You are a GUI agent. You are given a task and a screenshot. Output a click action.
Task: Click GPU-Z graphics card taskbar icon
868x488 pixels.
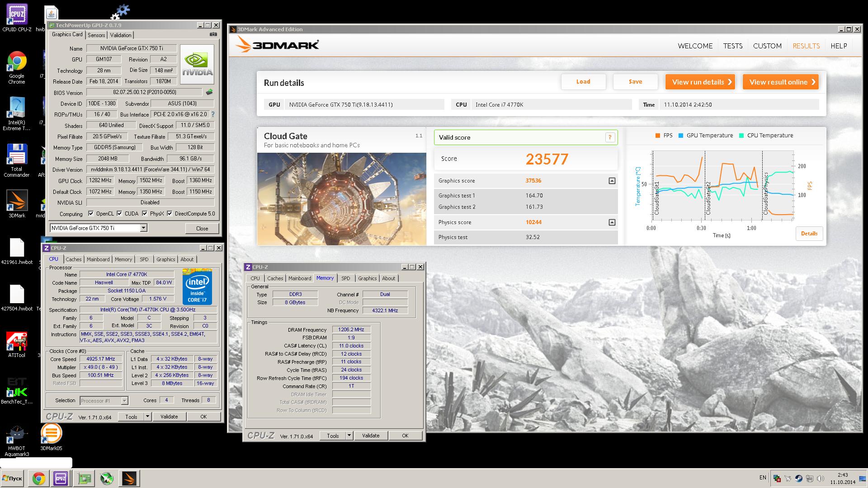85,479
